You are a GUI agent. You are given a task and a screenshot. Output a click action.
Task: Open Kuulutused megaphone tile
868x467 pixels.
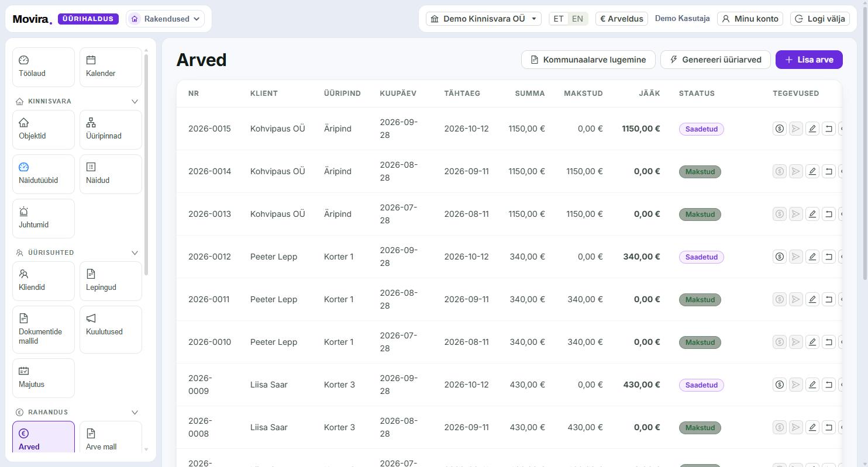[x=111, y=330]
